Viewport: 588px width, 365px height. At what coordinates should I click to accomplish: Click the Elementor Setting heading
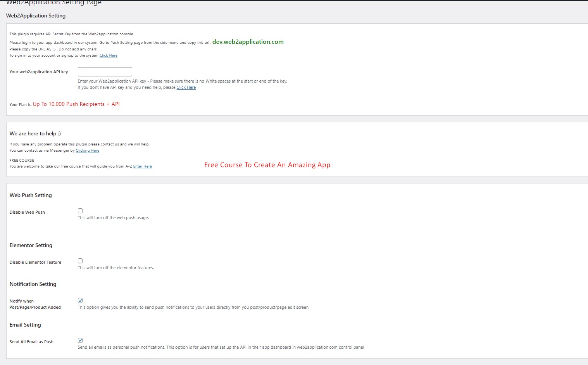tap(31, 245)
